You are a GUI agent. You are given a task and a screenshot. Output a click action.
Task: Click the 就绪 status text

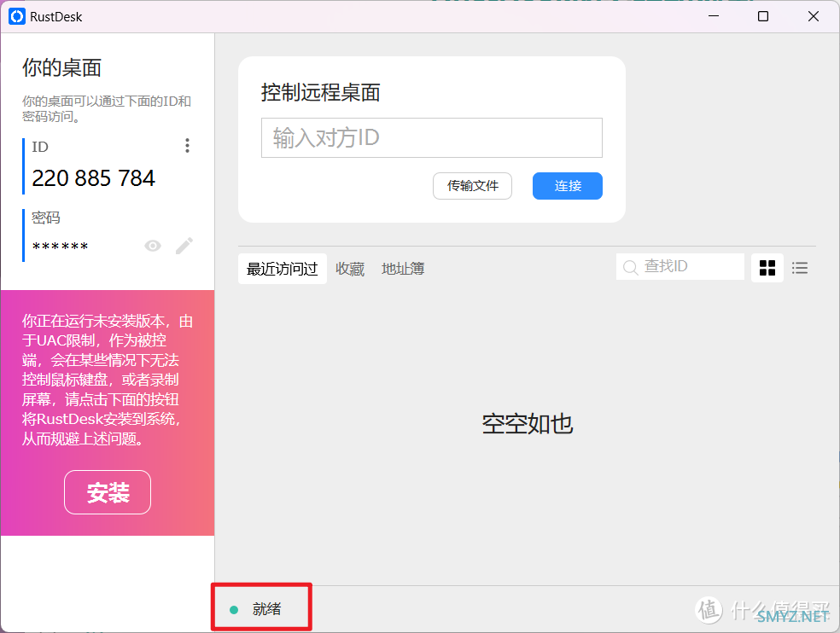point(267,609)
